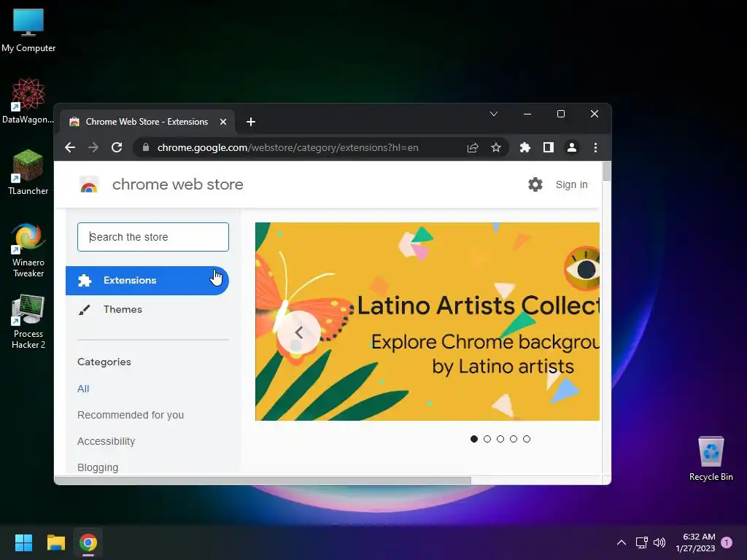
Task: Click the Categories heading
Action: click(x=104, y=362)
